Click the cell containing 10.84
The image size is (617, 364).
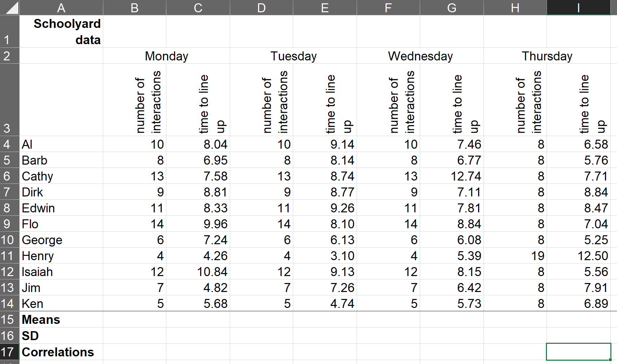pyautogui.click(x=198, y=272)
